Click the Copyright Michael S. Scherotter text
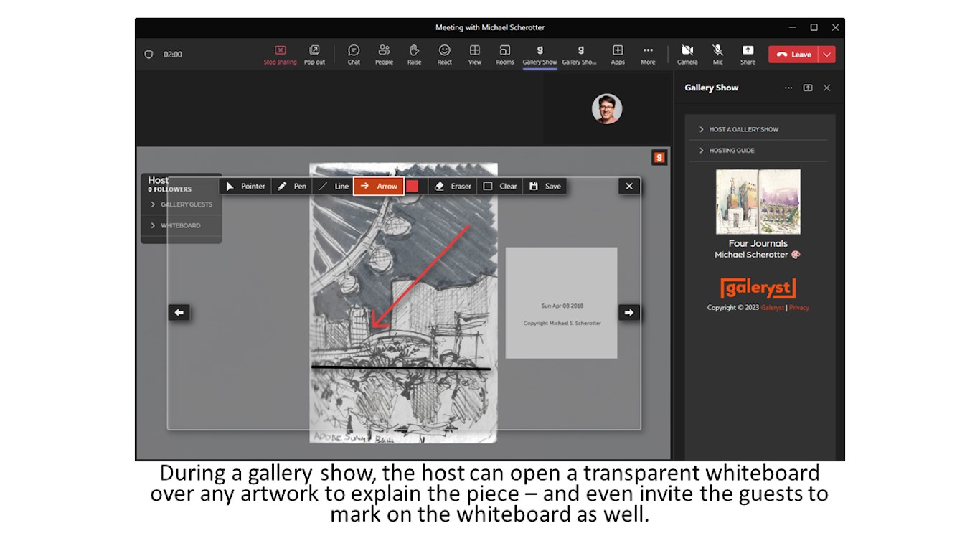980x551 pixels. [x=562, y=324]
